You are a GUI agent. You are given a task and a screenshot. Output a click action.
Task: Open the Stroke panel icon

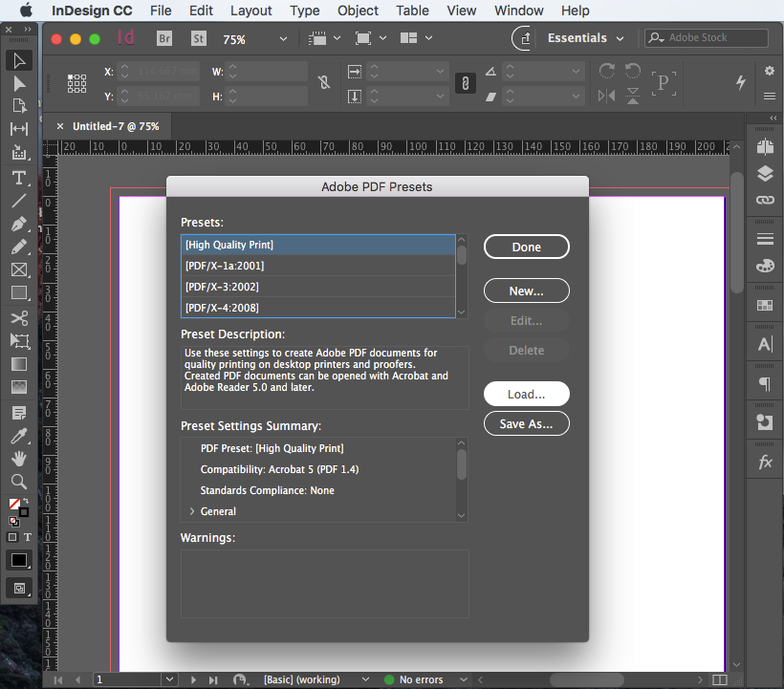tap(765, 239)
